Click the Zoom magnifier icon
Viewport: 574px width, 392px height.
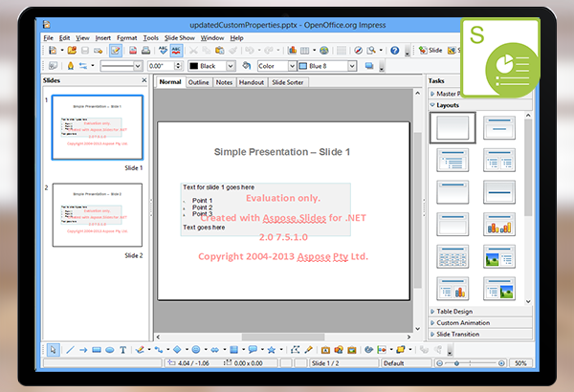[371, 50]
